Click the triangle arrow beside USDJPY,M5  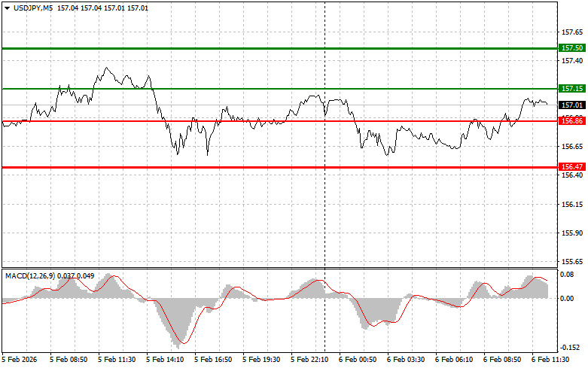(x=7, y=8)
